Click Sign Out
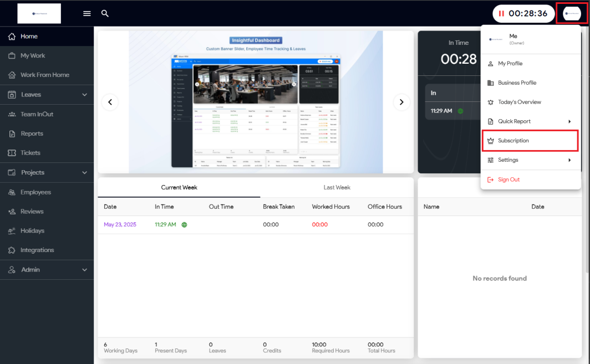590x364 pixels. click(x=508, y=180)
